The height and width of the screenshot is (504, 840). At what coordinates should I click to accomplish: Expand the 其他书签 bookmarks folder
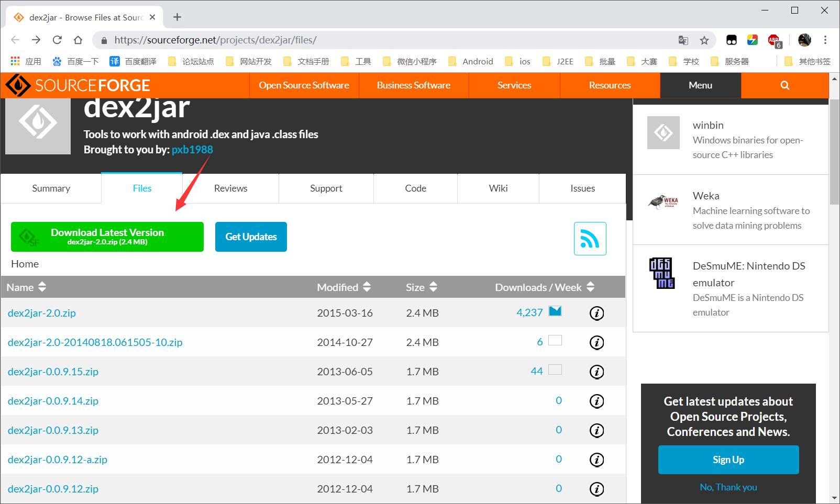coord(807,61)
